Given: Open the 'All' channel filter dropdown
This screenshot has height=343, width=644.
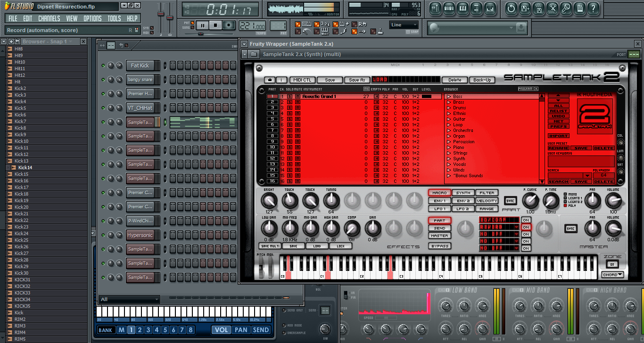Looking at the screenshot, I should (130, 299).
